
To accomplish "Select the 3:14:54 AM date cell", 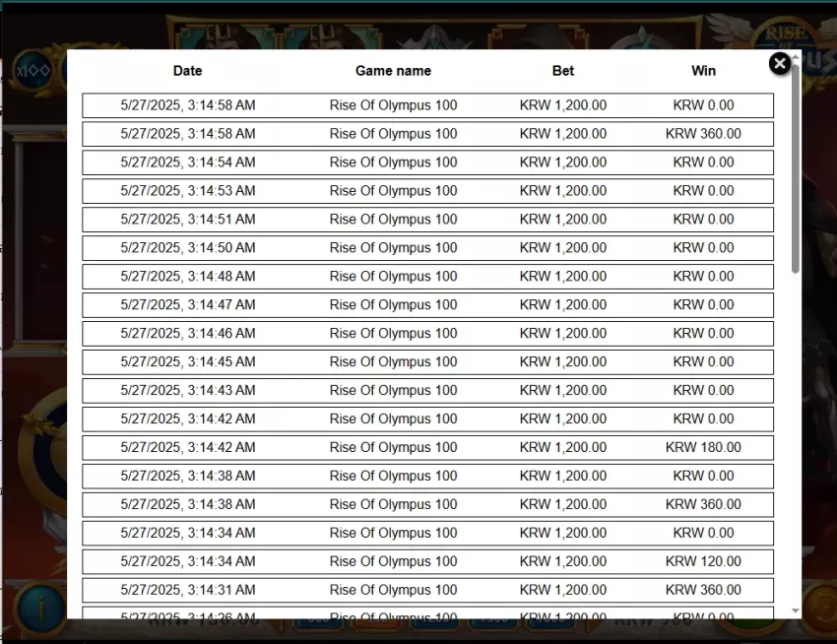I will click(188, 162).
